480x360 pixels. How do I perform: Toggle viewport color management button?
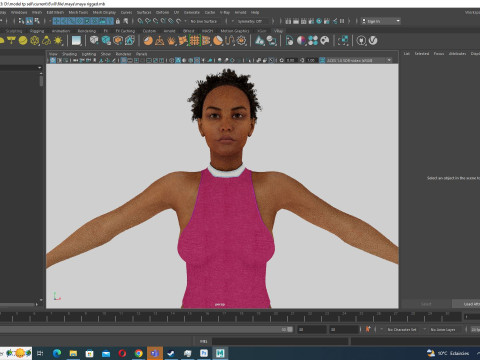(322, 60)
